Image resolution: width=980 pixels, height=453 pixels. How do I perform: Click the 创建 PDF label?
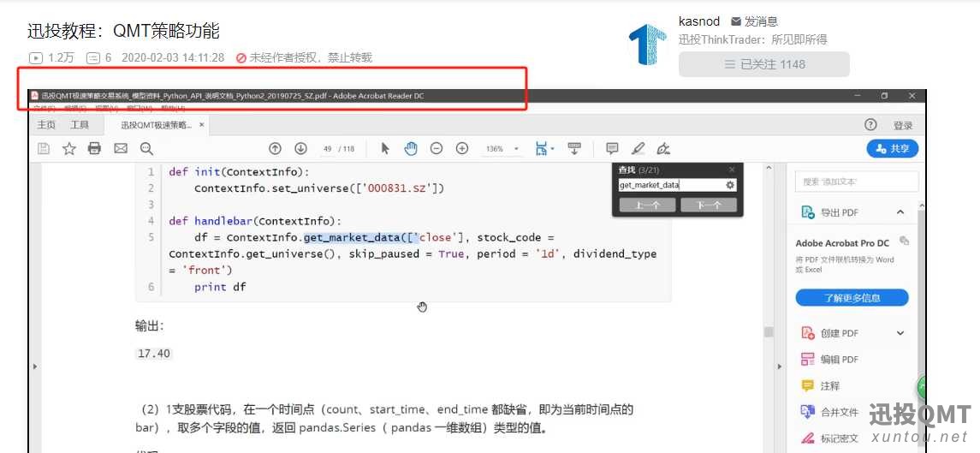coord(840,333)
